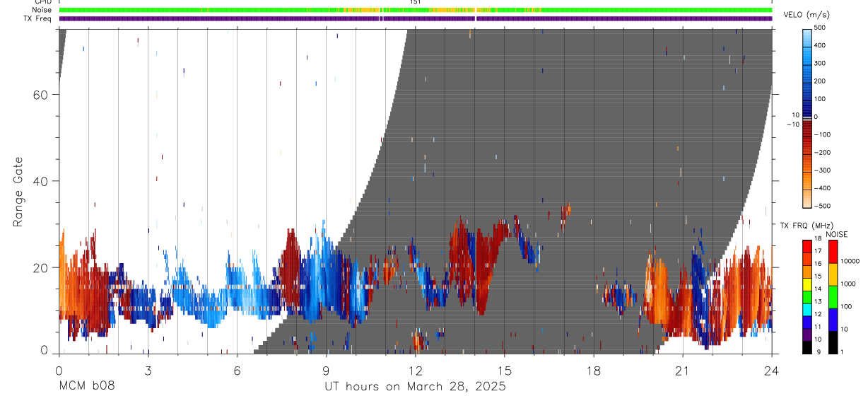Pick the yellow segment of the TX FRQ bar
The image size is (868, 401).
point(807,285)
